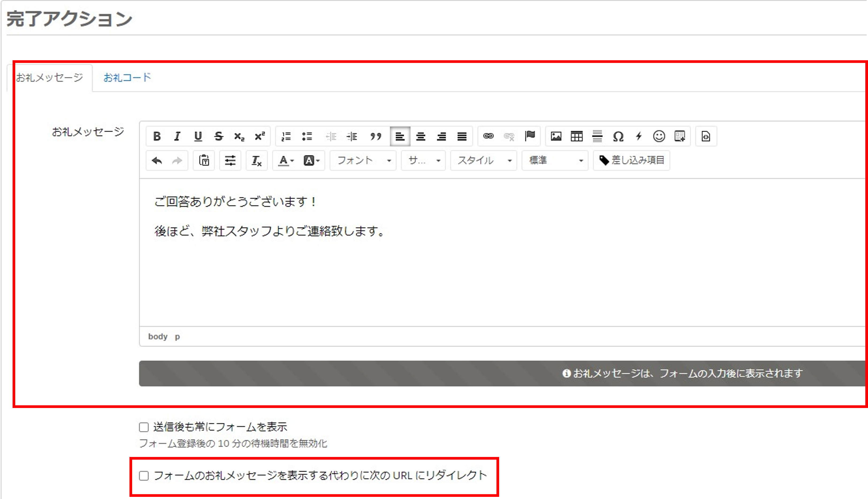
Task: Open the フォント dropdown
Action: point(363,160)
